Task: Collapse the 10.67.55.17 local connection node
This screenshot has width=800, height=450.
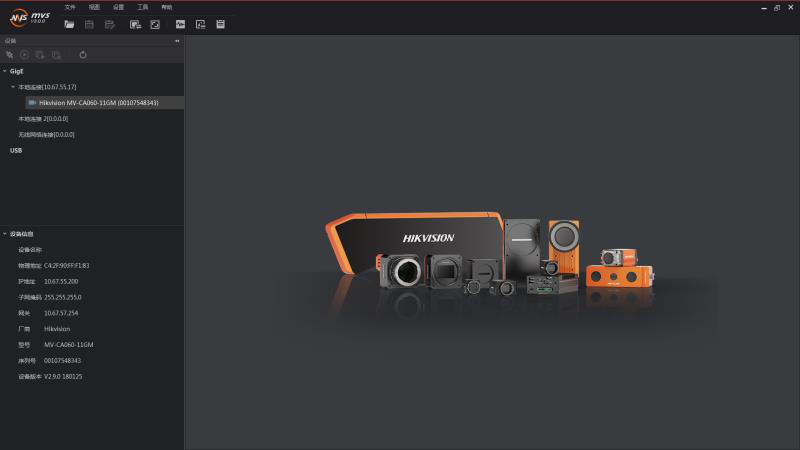Action: [13, 87]
